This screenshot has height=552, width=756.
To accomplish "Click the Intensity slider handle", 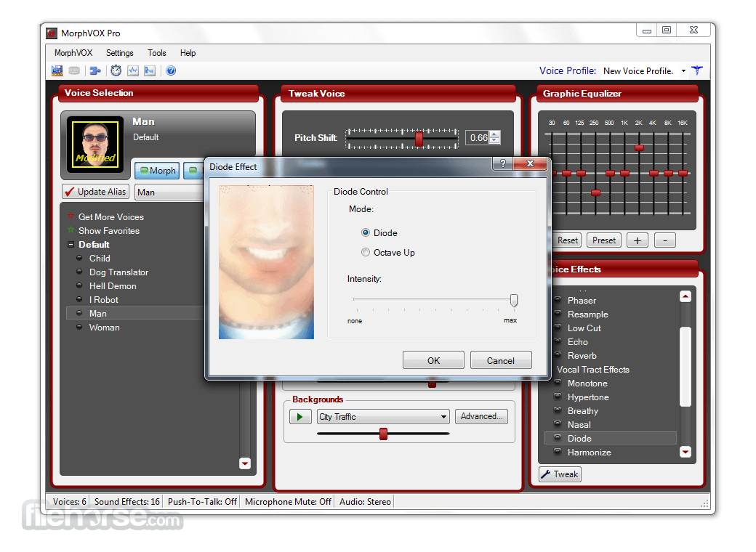I will click(x=514, y=300).
